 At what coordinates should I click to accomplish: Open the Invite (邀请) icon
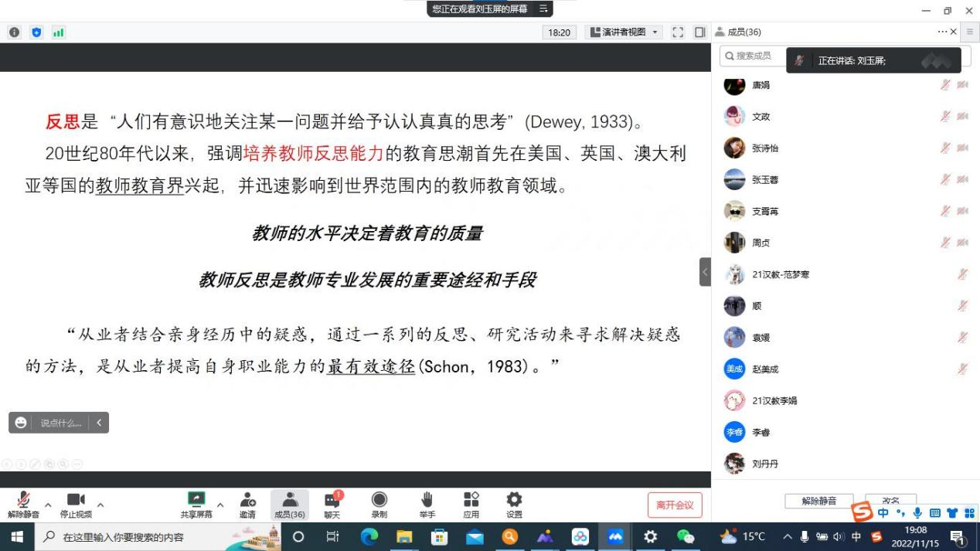click(x=247, y=505)
